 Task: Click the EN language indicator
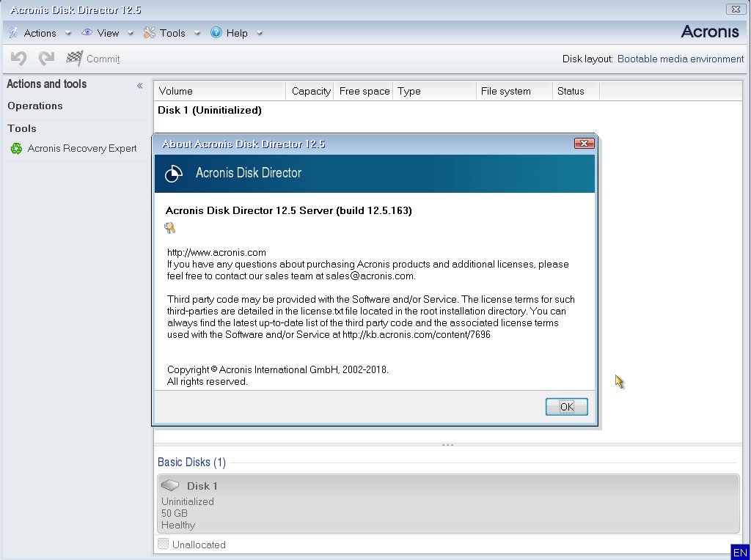(x=739, y=553)
